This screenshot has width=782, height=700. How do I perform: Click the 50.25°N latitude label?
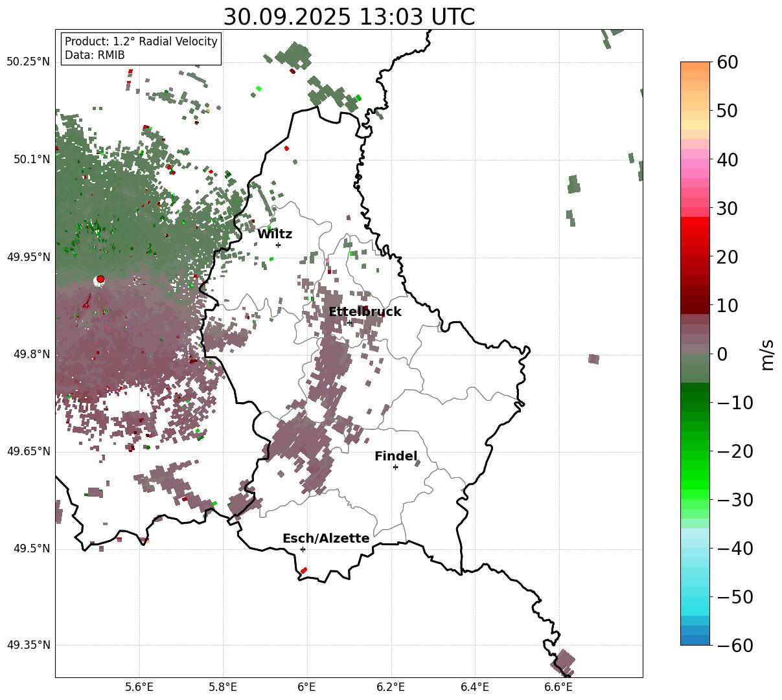pos(28,62)
